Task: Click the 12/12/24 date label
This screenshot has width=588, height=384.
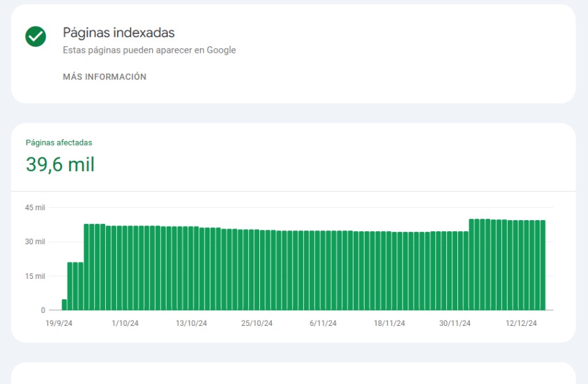Action: (521, 323)
